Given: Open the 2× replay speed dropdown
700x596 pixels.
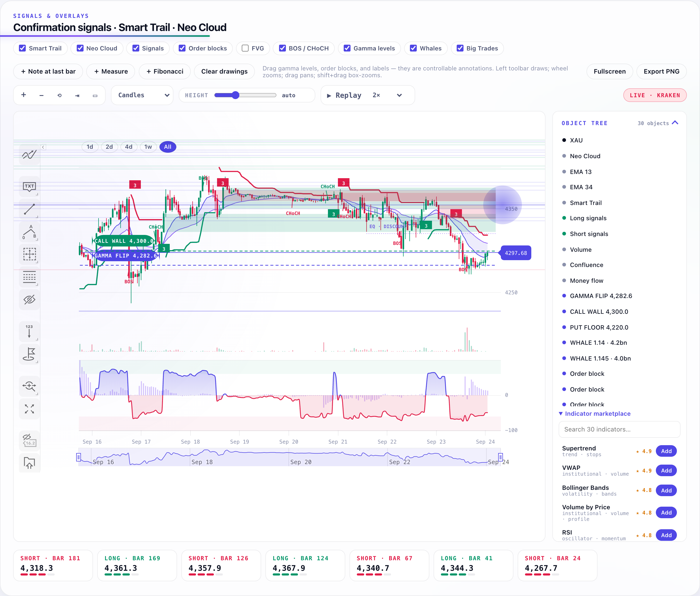Looking at the screenshot, I should point(387,95).
